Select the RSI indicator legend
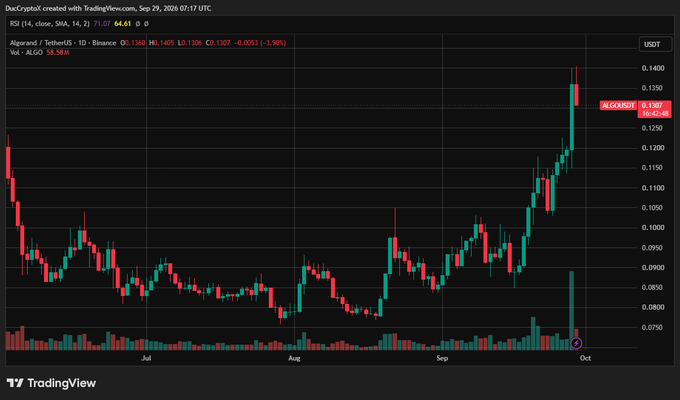 [49, 24]
